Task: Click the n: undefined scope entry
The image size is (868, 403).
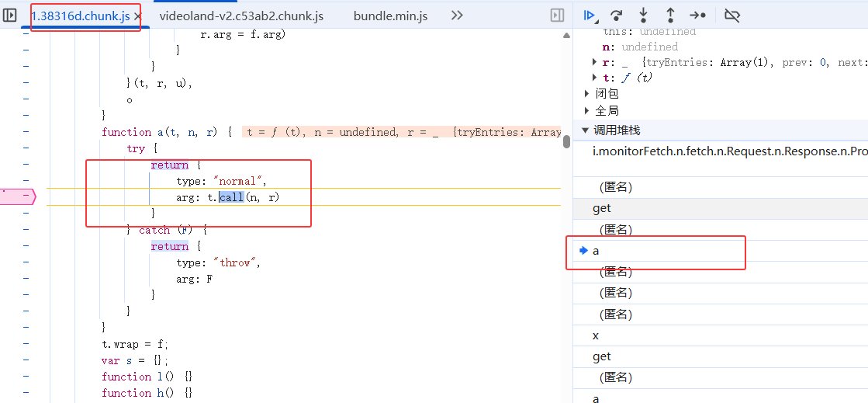Action: (640, 47)
